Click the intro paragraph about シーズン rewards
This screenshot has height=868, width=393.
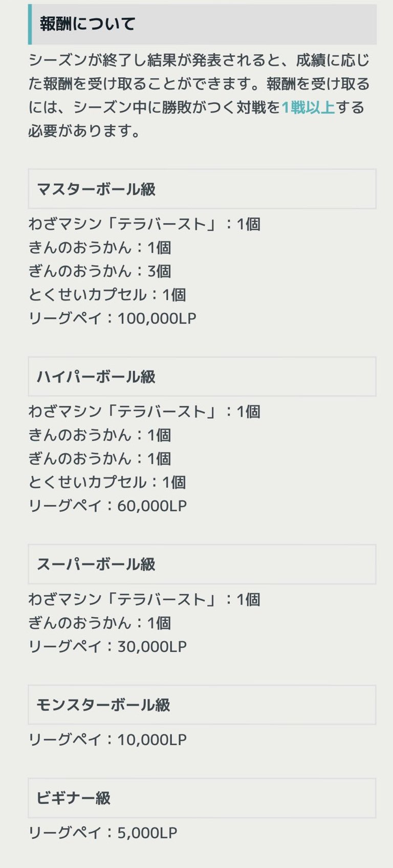point(199,96)
